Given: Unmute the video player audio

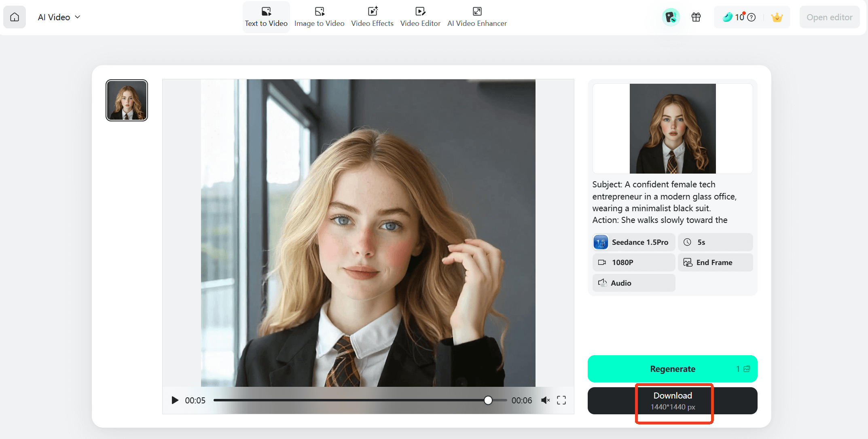Looking at the screenshot, I should point(545,400).
